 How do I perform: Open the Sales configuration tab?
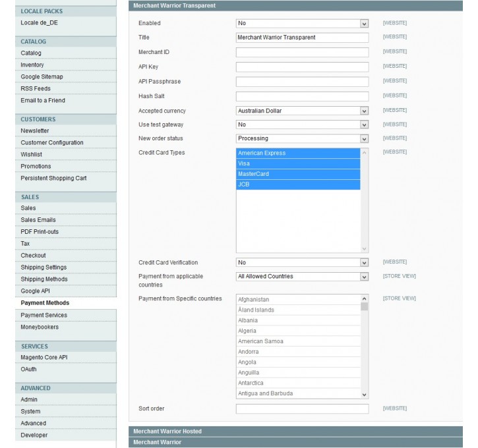[65, 208]
